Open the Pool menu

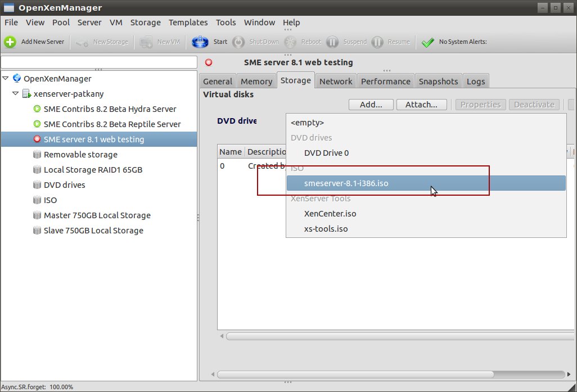tap(61, 22)
